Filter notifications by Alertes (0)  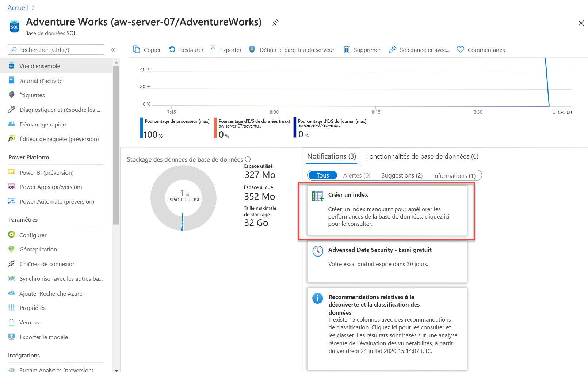click(x=357, y=175)
